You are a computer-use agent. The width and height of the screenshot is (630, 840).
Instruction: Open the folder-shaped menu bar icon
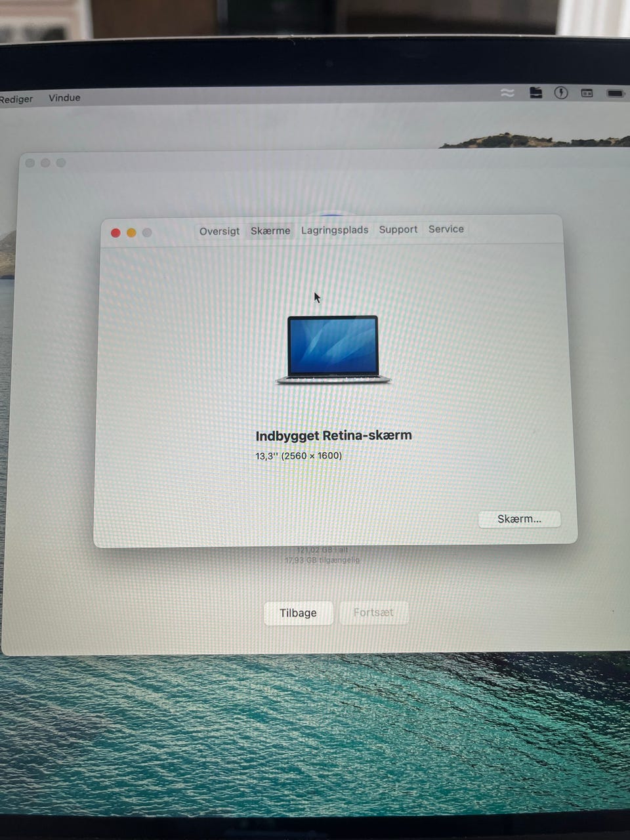click(536, 93)
